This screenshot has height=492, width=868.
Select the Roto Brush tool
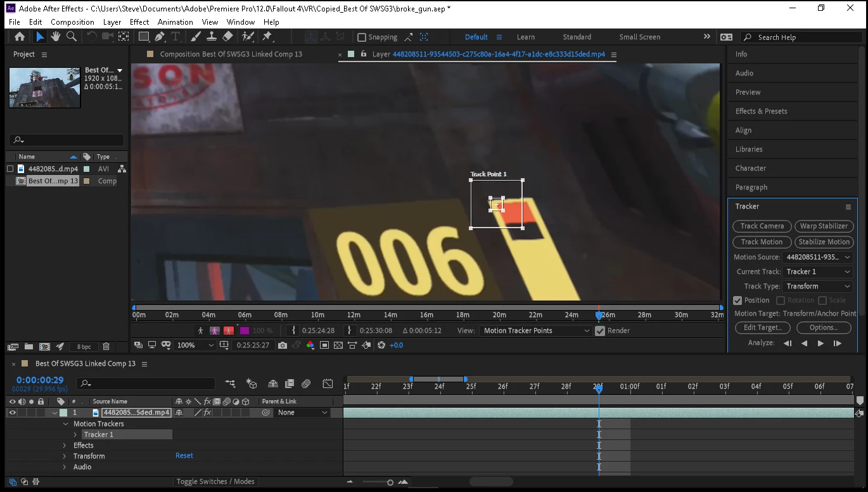(248, 37)
